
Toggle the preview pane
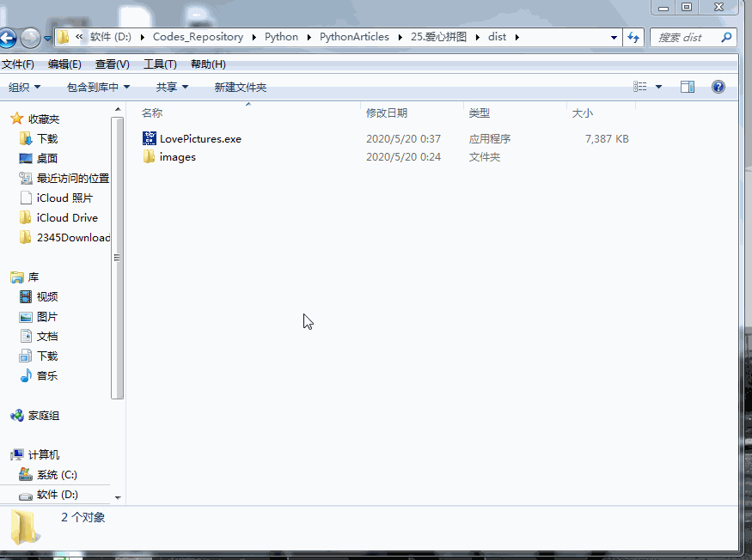coord(688,87)
